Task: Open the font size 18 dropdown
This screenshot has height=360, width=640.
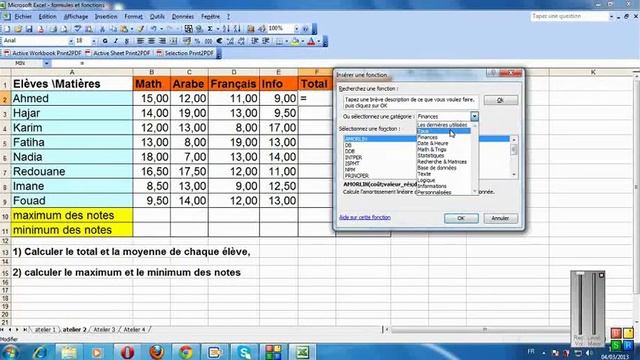Action: click(94, 41)
